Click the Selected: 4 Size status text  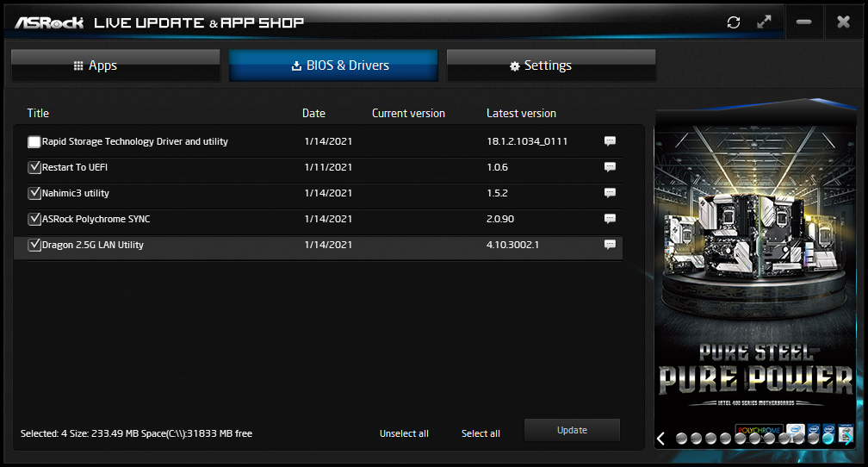click(136, 433)
